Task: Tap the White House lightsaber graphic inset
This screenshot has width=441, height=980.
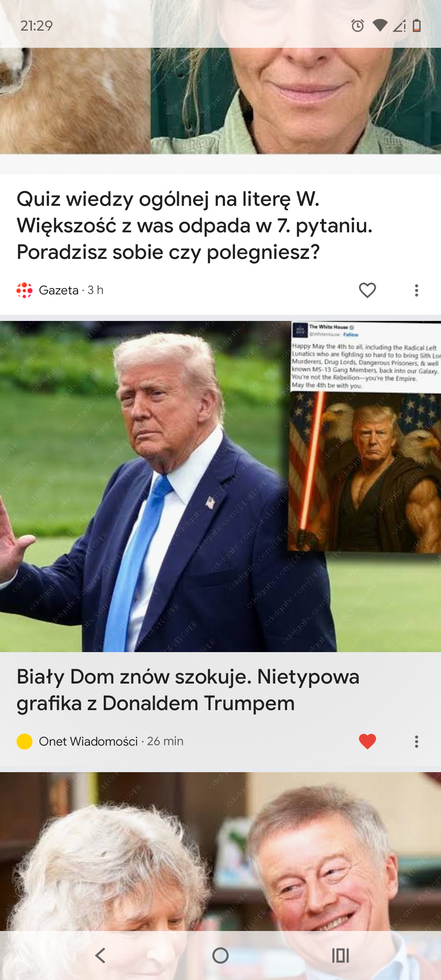Action: click(365, 436)
